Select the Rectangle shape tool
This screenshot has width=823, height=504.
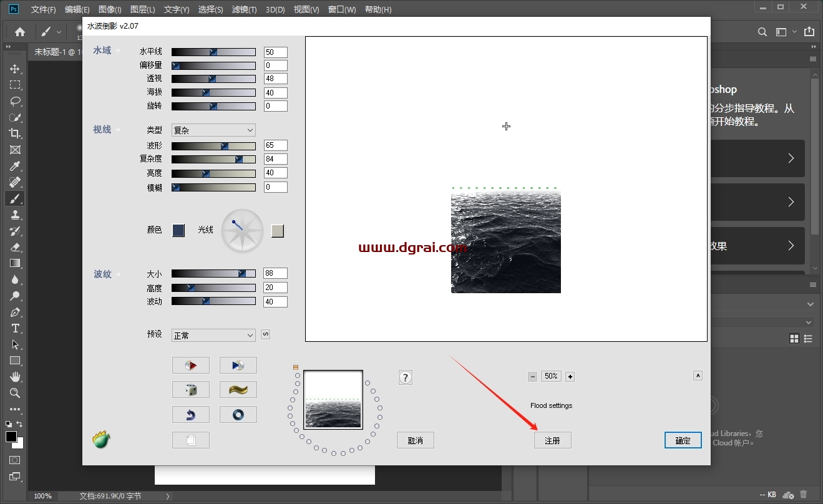[15, 361]
